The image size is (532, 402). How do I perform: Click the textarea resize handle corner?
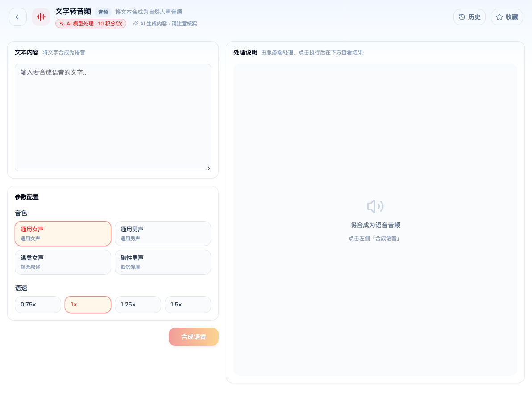208,168
